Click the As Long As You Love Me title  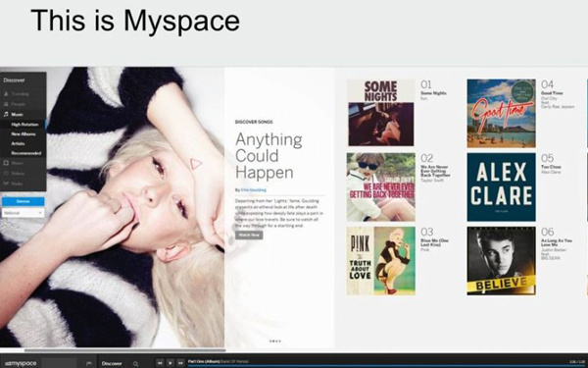[x=557, y=242]
